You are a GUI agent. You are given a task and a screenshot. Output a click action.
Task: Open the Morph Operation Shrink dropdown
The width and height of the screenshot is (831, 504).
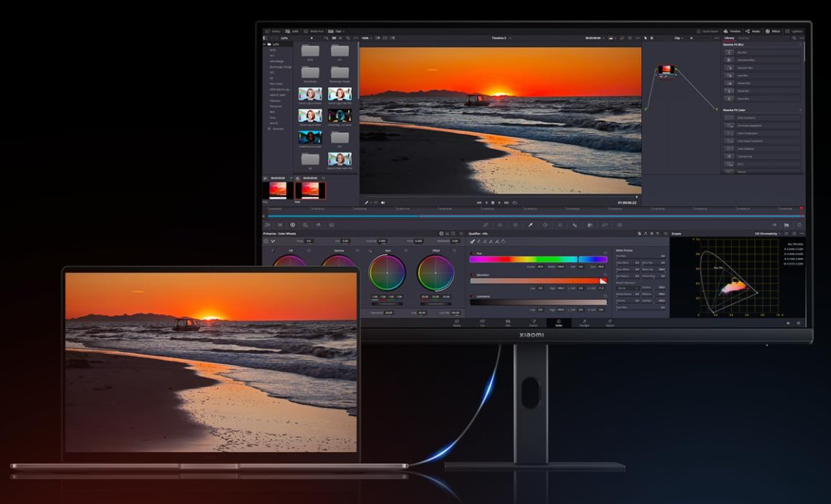pos(628,288)
